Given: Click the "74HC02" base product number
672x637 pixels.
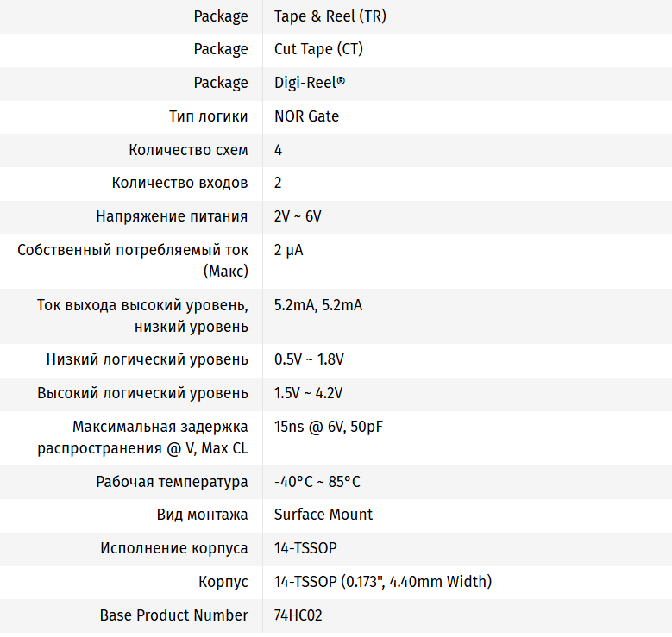Looking at the screenshot, I should coord(298,615).
